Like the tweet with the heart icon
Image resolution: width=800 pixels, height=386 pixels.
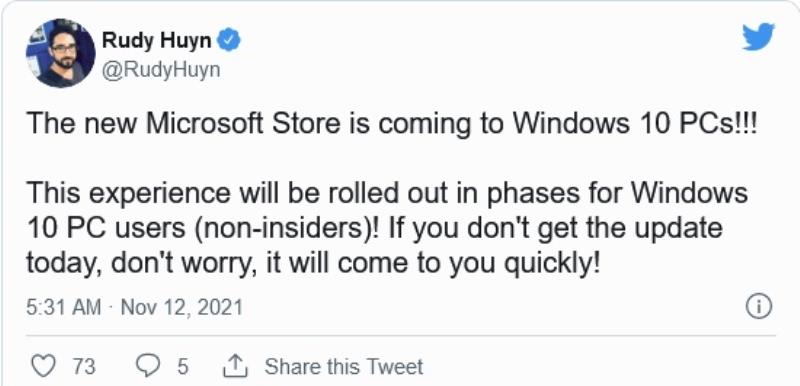[42, 366]
